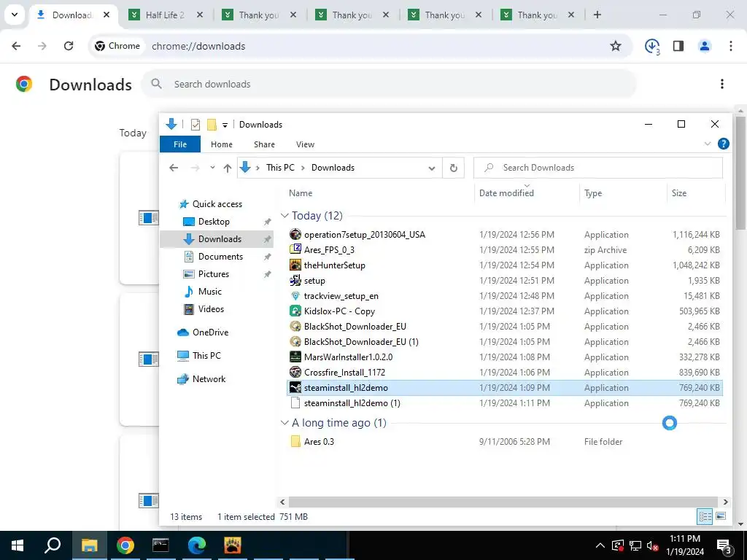
Task: Open Customize Quick Access Toolbar dropdown
Action: pos(225,125)
